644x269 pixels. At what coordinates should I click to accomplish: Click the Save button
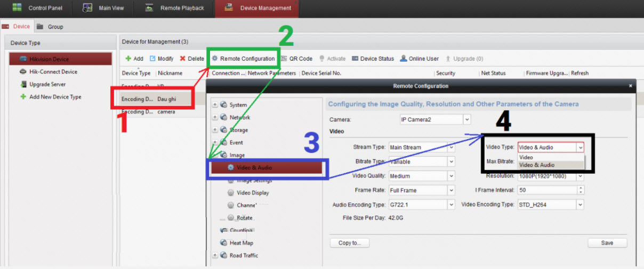(x=607, y=243)
